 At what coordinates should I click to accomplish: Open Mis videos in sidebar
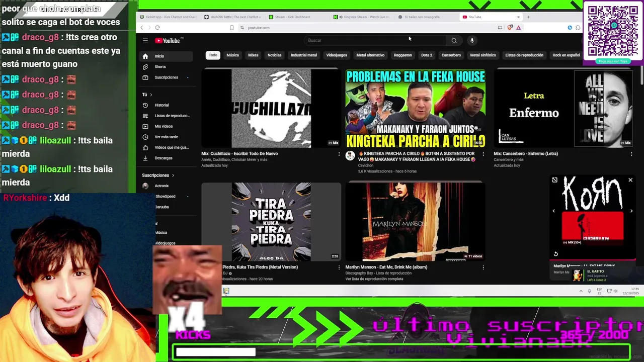coord(165,126)
